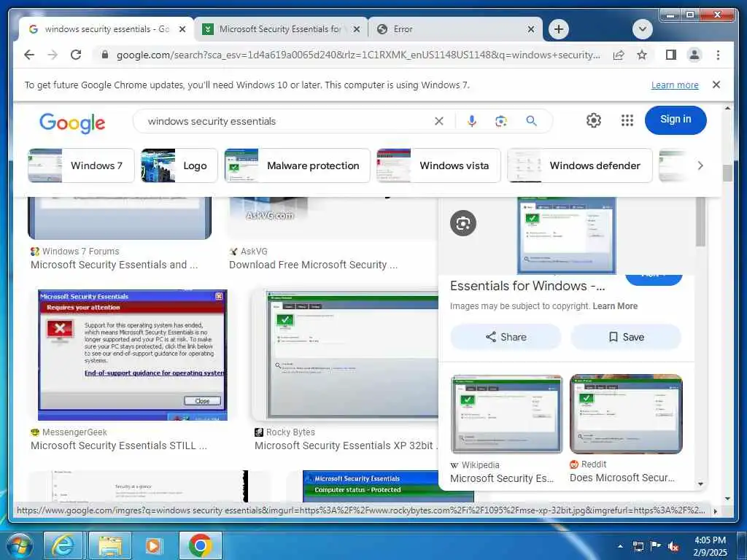Open Chrome's side panel icon
The image size is (747, 560).
671,55
